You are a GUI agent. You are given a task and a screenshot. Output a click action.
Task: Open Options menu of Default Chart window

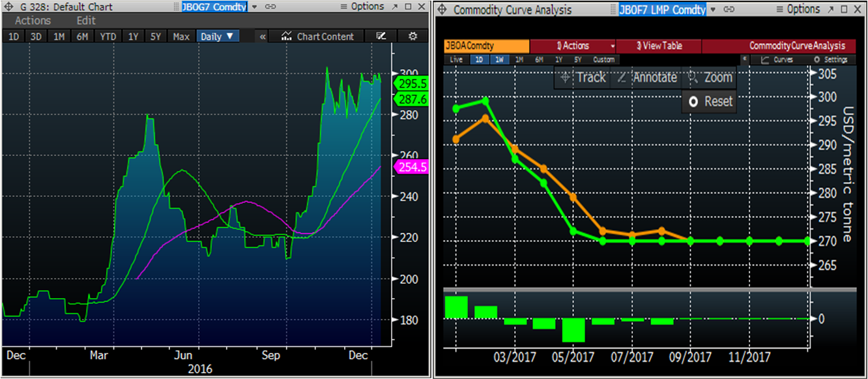[x=362, y=7]
